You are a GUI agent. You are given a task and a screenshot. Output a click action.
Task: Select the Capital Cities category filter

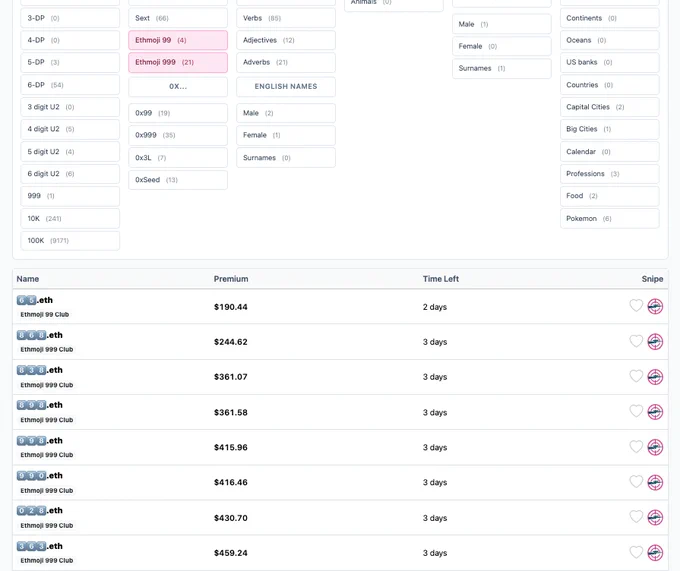[x=610, y=107]
